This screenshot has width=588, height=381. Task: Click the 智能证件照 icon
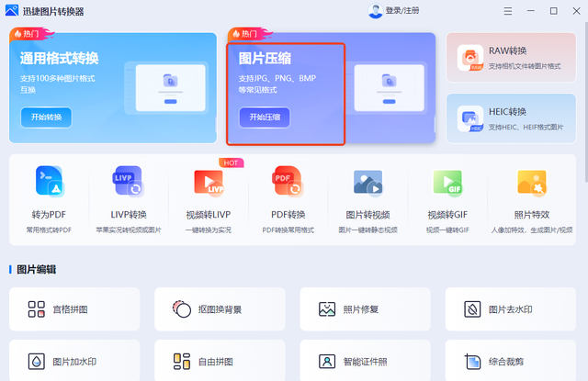pyautogui.click(x=327, y=362)
